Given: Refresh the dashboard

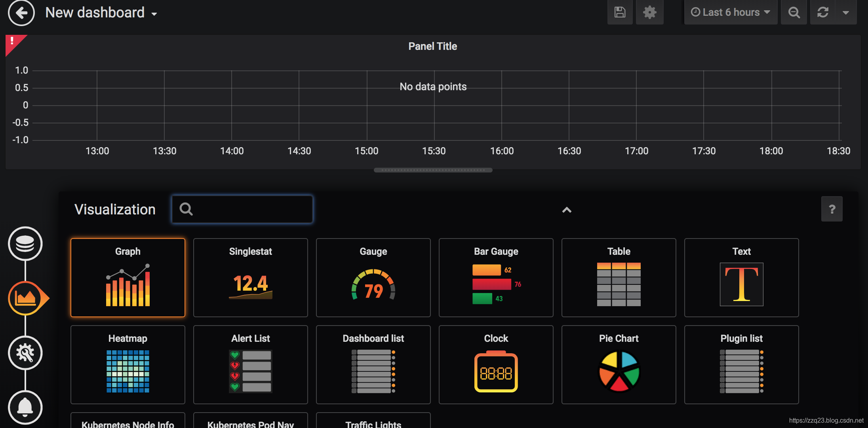Looking at the screenshot, I should coord(823,12).
